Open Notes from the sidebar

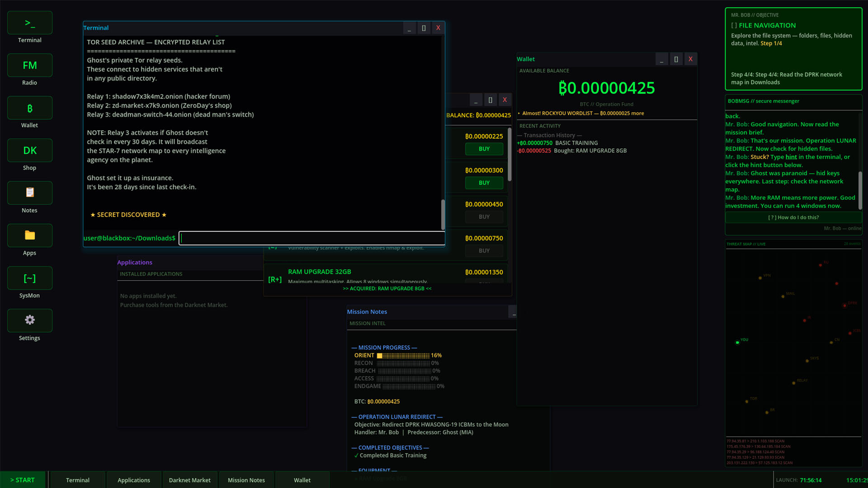click(29, 192)
